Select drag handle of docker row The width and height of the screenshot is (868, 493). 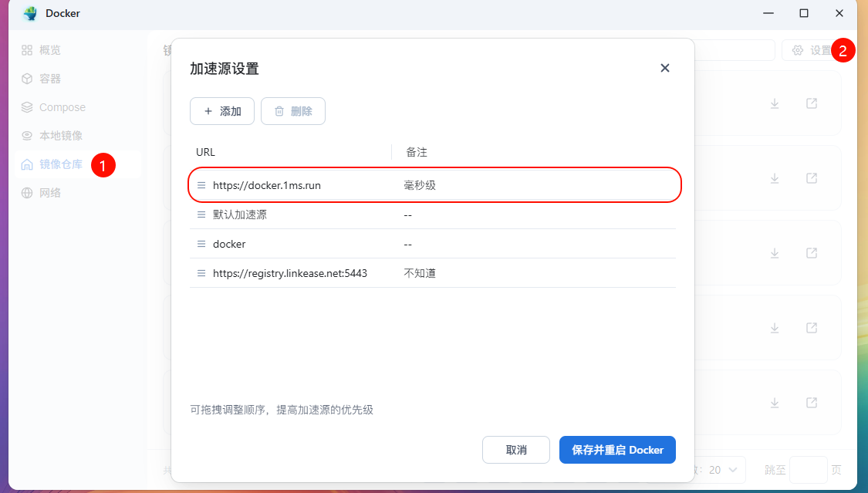[x=201, y=244]
